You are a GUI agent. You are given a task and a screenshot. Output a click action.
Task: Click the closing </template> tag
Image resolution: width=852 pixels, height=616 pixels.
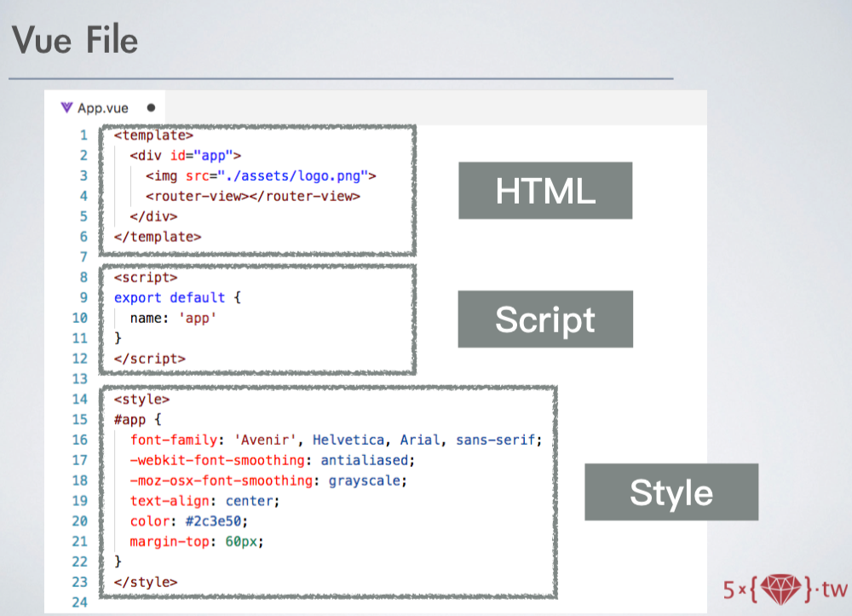[x=158, y=237]
